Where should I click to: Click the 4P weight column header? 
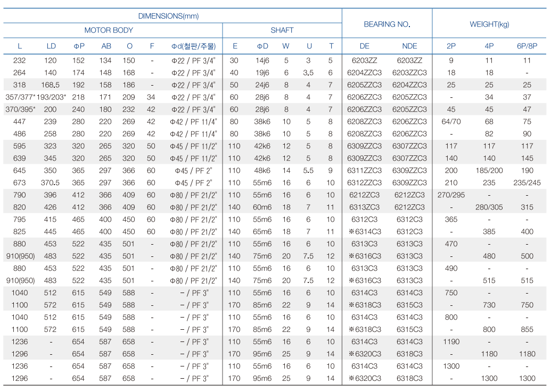(489, 46)
